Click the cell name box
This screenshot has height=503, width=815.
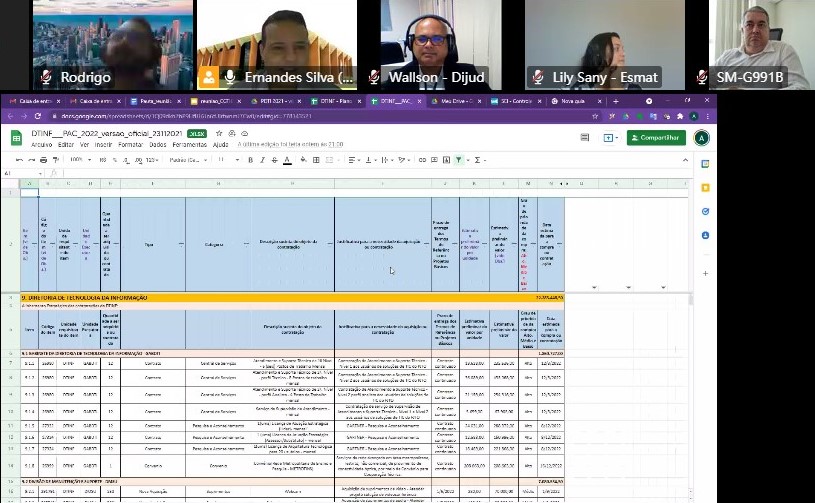[x=14, y=173]
